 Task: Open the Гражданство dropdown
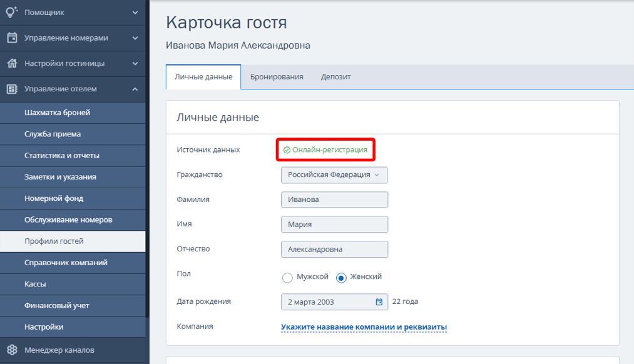coord(334,175)
